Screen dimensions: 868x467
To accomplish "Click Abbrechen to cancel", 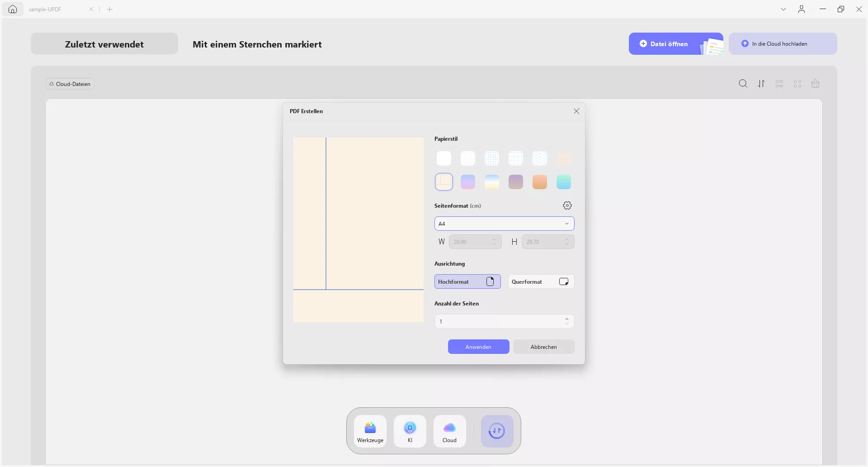I will [x=544, y=347].
